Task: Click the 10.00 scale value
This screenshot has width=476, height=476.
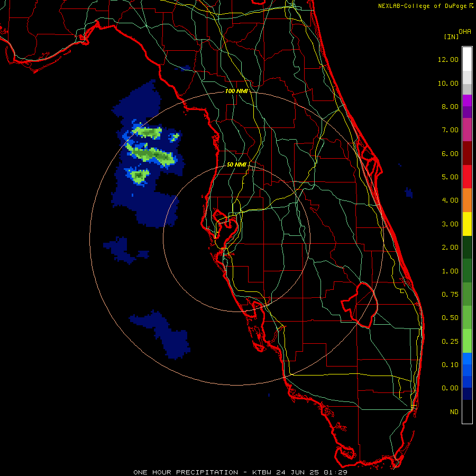Action: pos(448,83)
